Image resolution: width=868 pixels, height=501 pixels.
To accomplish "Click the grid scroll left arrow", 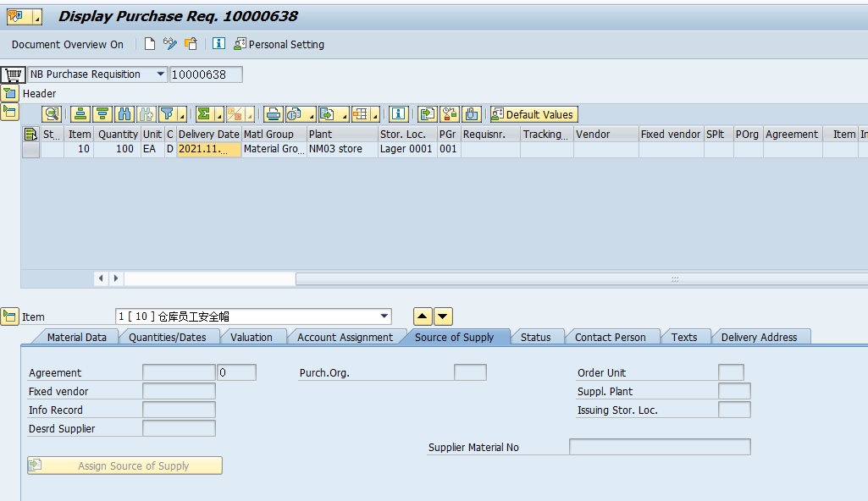I will (101, 278).
